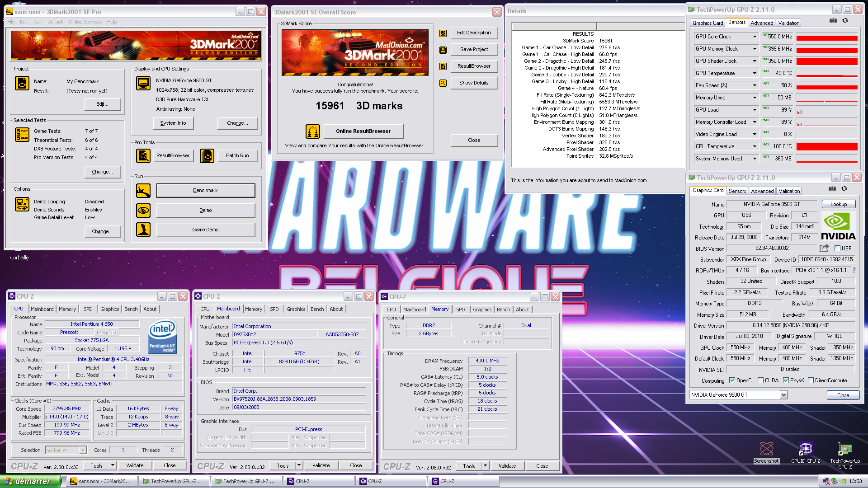Click the Edit... button in Project section

(103, 104)
